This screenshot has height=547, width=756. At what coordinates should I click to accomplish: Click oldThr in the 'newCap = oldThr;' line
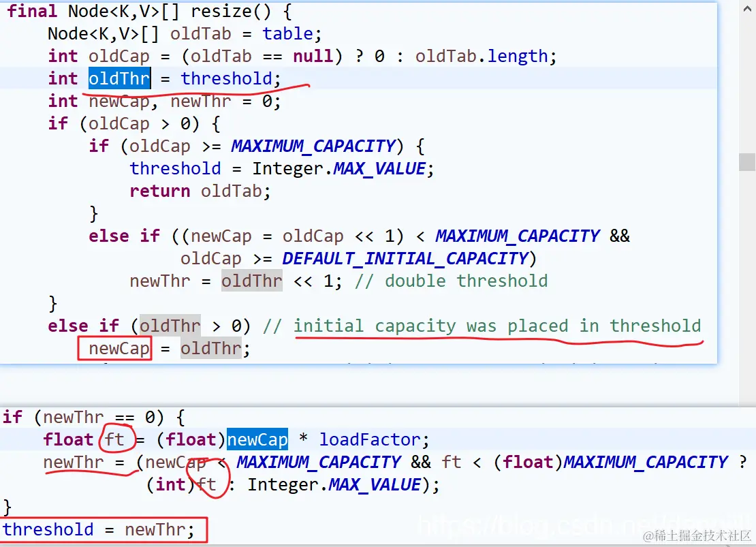[x=210, y=348]
